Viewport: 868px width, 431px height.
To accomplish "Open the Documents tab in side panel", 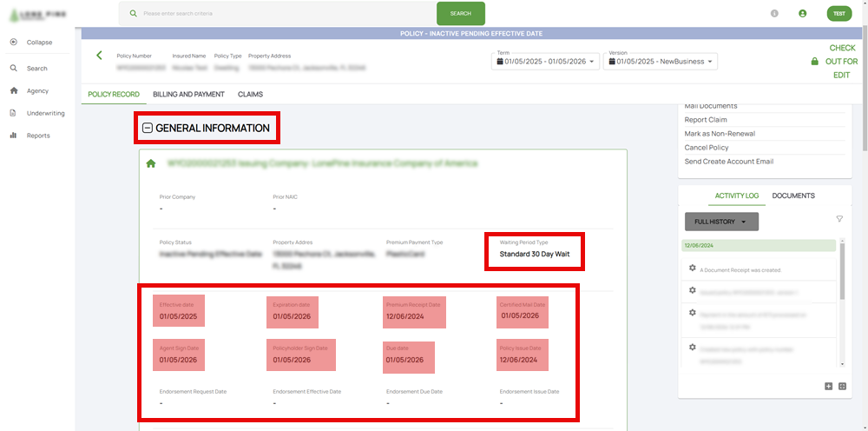I will coord(793,196).
